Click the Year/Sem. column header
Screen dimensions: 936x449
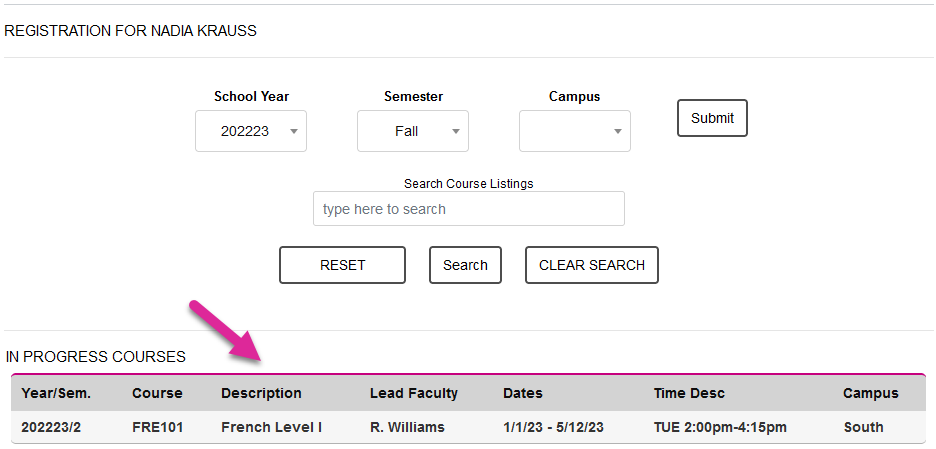(x=56, y=393)
